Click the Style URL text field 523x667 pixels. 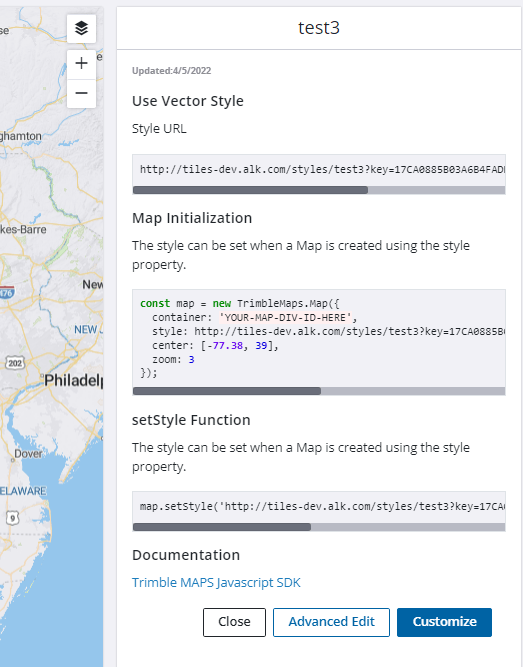(x=319, y=170)
